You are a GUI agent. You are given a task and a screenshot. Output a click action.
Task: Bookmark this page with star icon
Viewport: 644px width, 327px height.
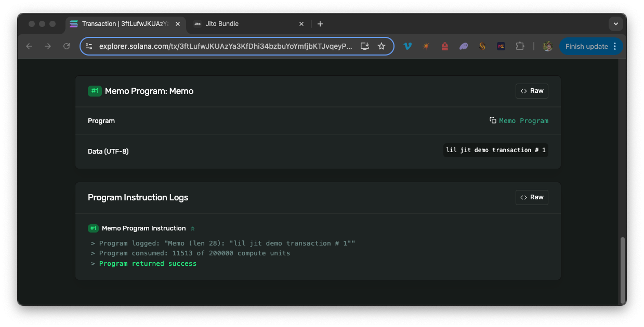(x=382, y=46)
